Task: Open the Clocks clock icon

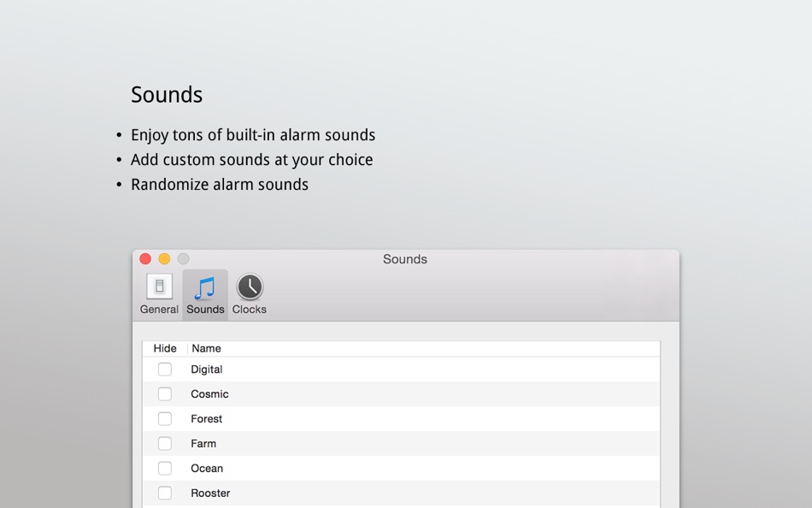Action: [250, 286]
